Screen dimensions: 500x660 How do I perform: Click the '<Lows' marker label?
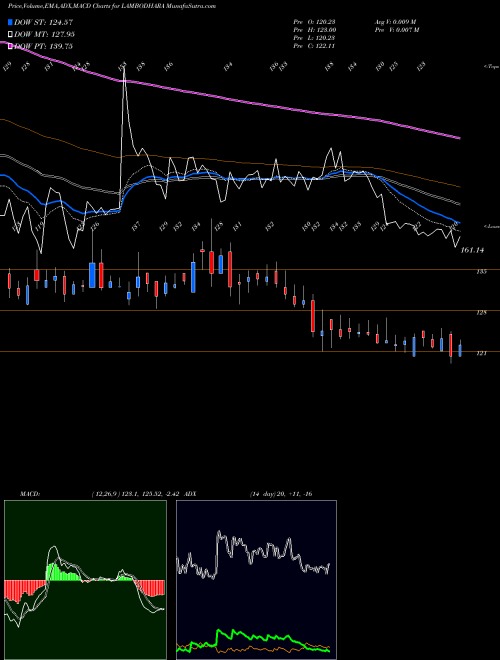tap(491, 226)
